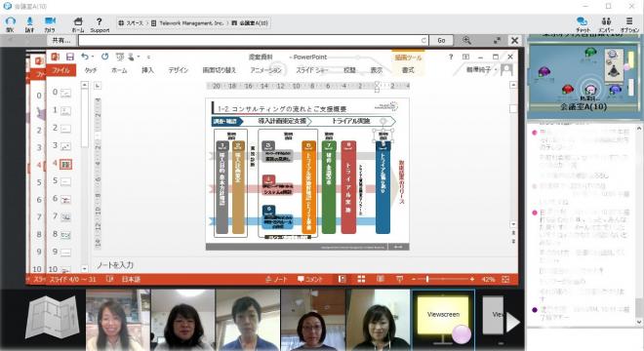Expand viewscreen to fullscreen arrows icon

coord(497,40)
